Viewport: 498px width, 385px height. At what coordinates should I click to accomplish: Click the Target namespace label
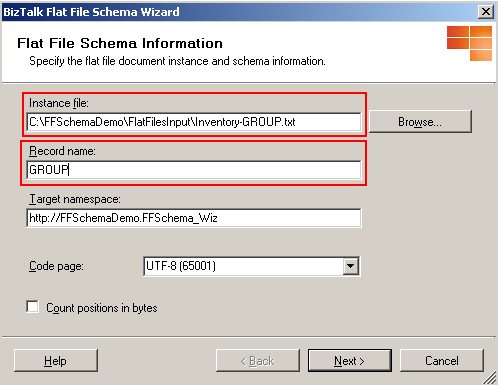click(75, 199)
